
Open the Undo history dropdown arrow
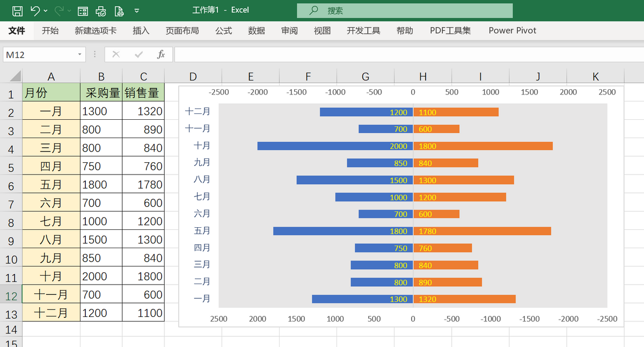[x=45, y=10]
